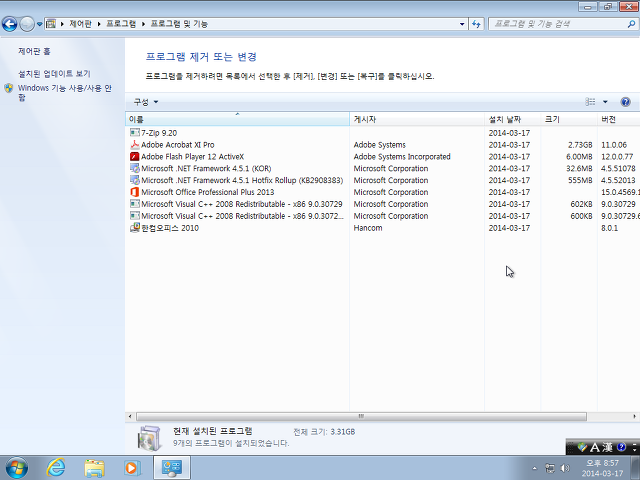Click the network tray icon
The width and height of the screenshot is (640, 480).
click(550, 468)
